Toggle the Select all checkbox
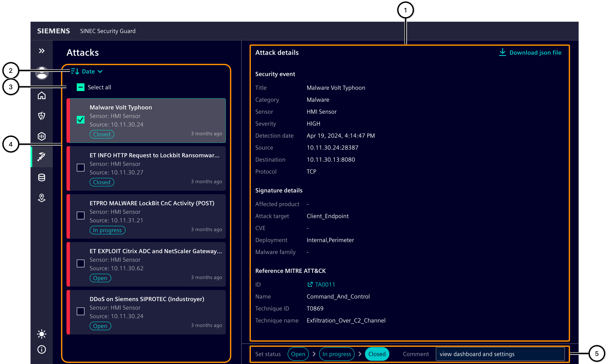607x364 pixels. 80,87
